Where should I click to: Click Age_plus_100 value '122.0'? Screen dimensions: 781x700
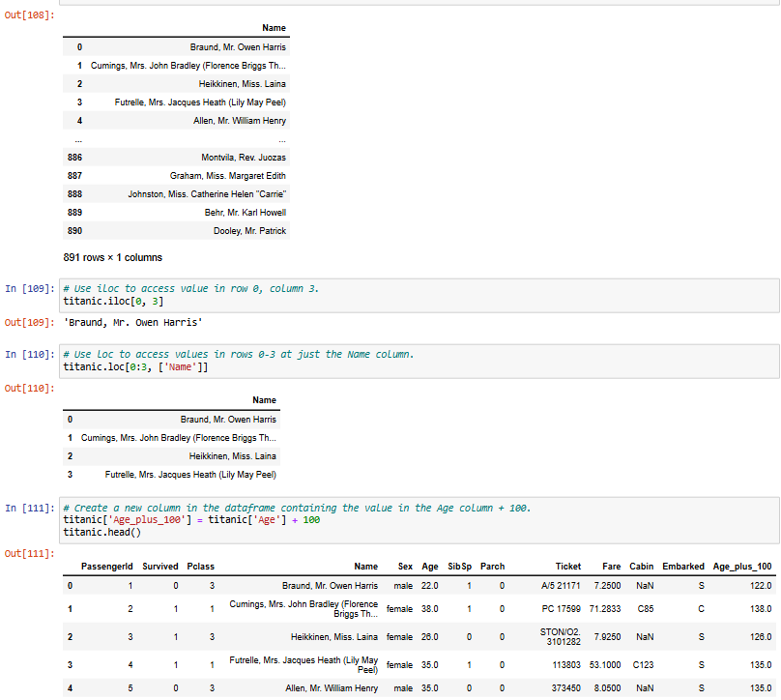pos(761,586)
